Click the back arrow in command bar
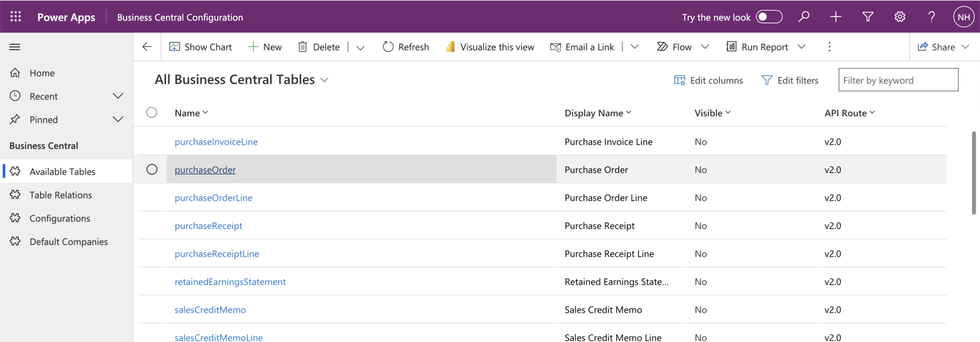 (x=147, y=47)
